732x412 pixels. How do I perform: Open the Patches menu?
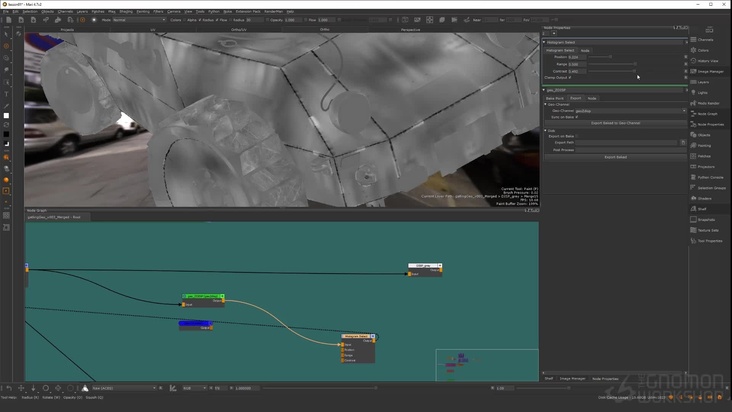pyautogui.click(x=98, y=11)
